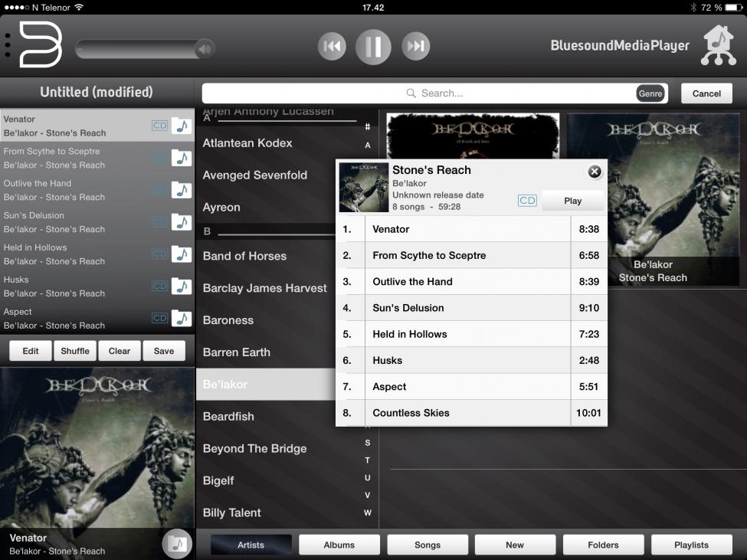The width and height of the screenshot is (747, 560).
Task: Shuffle the play queue
Action: tap(75, 351)
